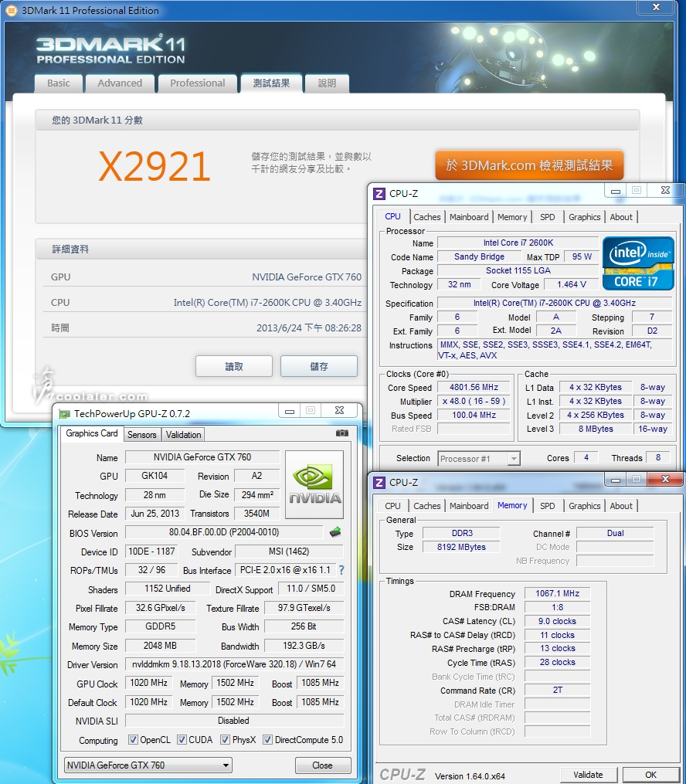
Task: Click the Subvendor value MSI (1462)
Action: tap(289, 552)
